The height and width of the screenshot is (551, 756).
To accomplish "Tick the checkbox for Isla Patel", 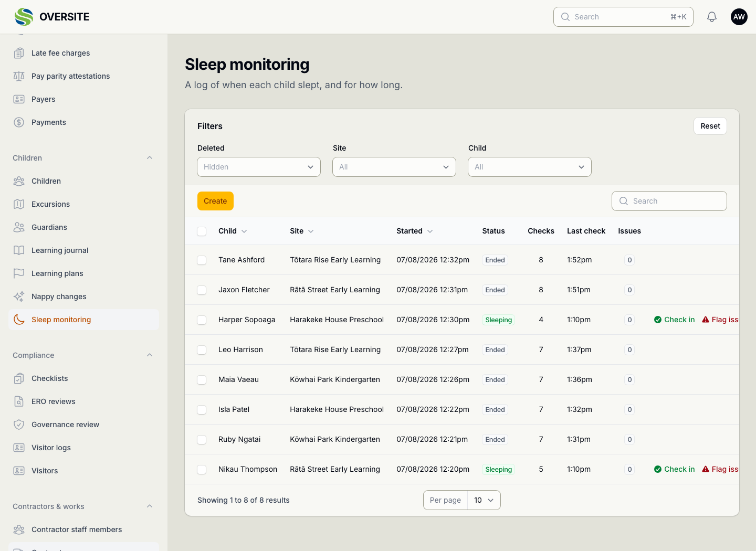I will coord(202,410).
